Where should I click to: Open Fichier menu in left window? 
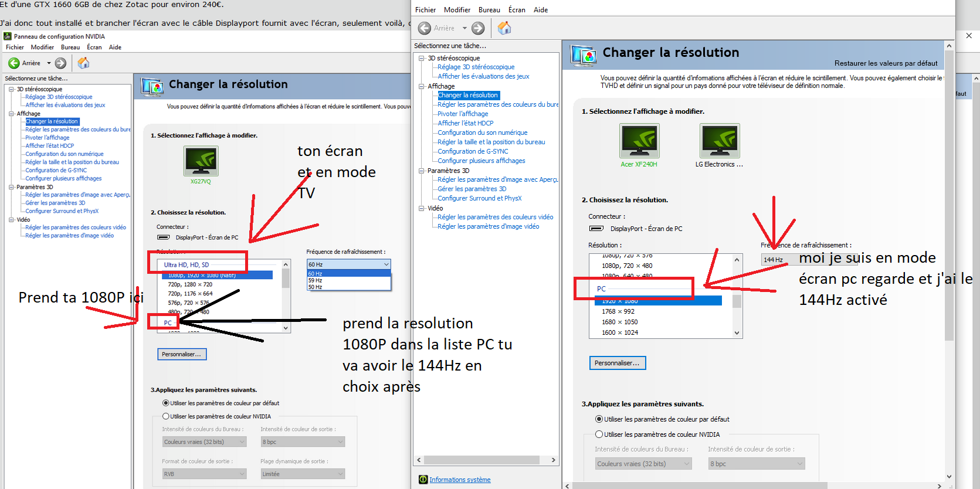15,47
